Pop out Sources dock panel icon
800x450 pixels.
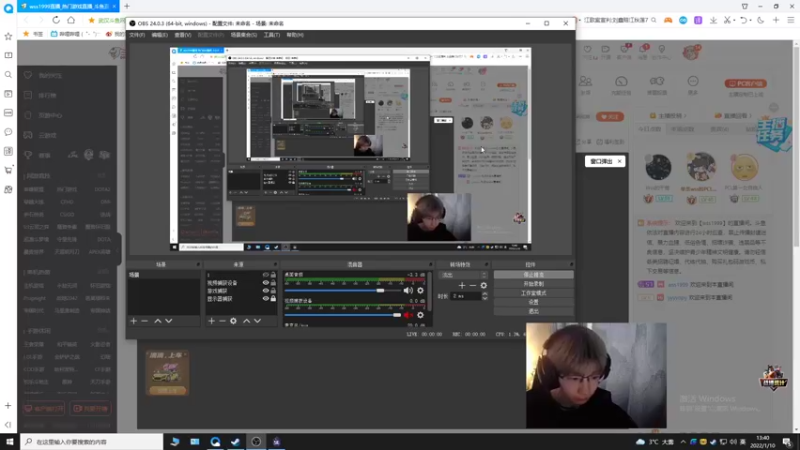coord(276,264)
